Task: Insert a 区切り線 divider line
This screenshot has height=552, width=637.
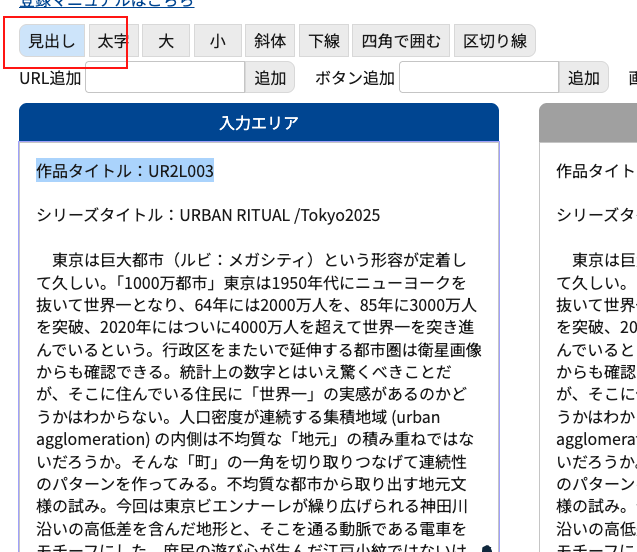Action: (x=493, y=41)
